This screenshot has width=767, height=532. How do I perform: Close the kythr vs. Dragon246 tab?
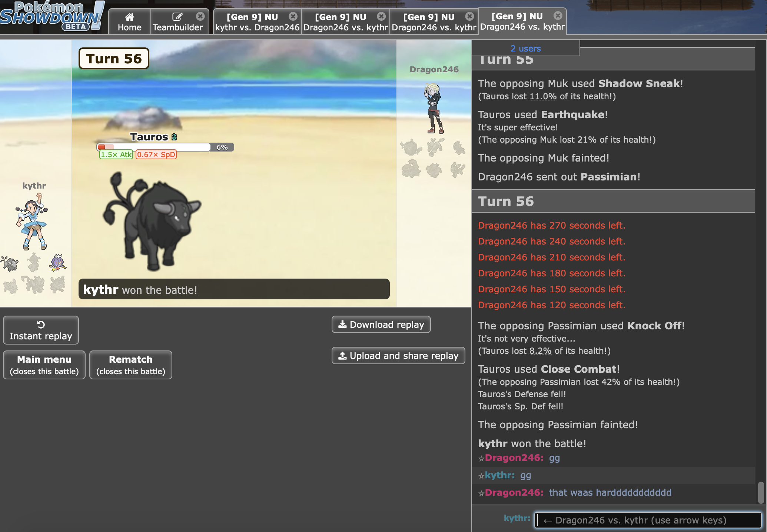[293, 16]
